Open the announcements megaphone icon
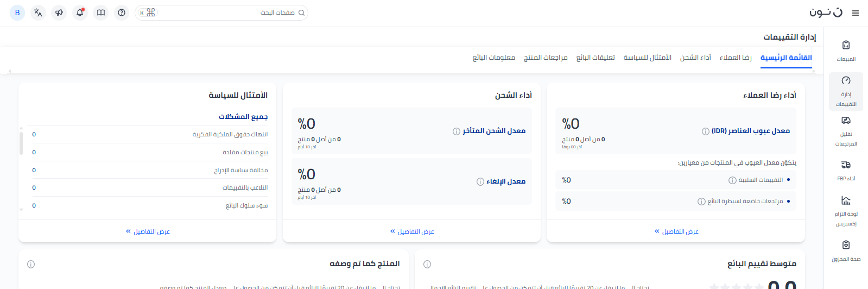The height and width of the screenshot is (289, 868). (x=59, y=12)
